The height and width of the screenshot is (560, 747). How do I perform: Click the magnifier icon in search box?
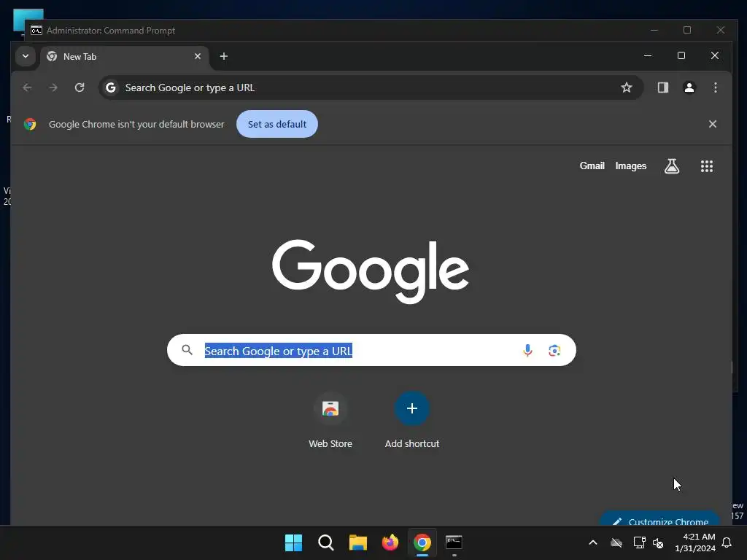click(187, 351)
